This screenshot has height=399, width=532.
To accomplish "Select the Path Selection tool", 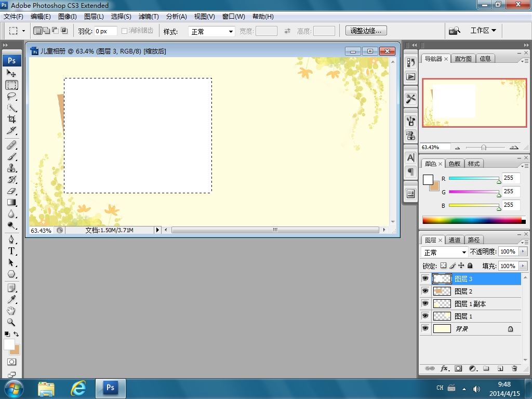I will pos(11,262).
